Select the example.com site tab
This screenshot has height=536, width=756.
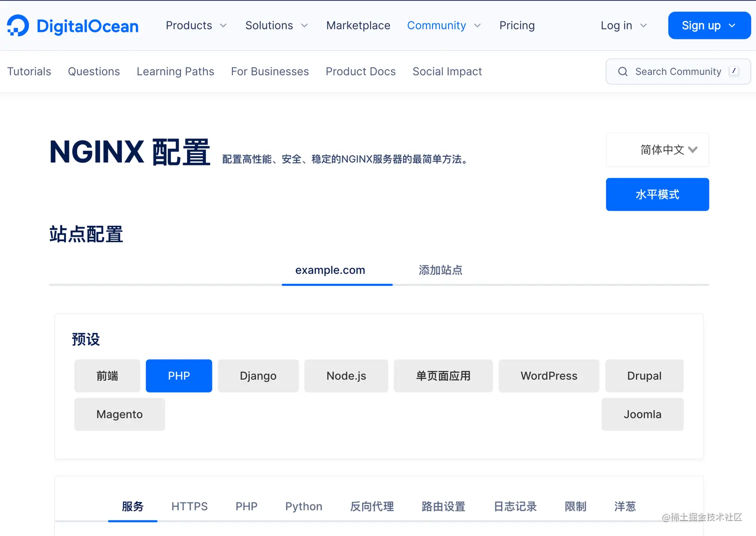click(337, 270)
